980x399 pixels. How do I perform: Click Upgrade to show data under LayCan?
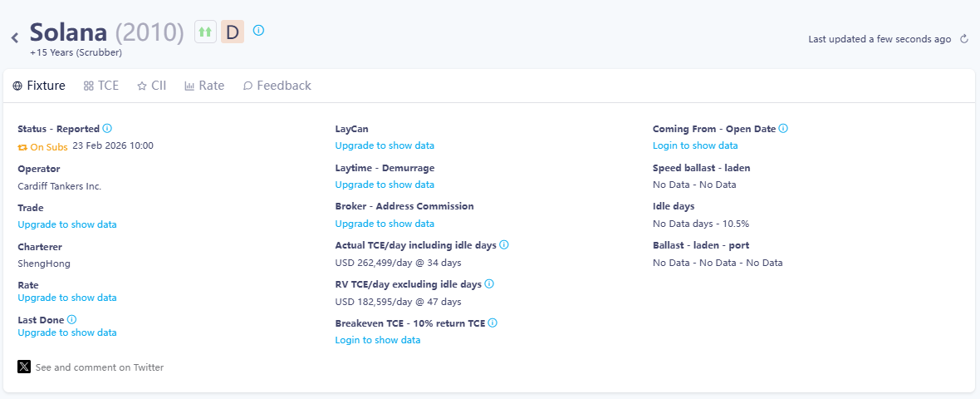click(385, 145)
